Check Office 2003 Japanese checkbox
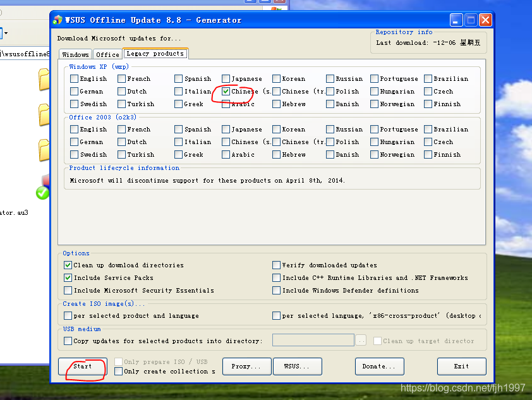Screen dimensions: 532x400 [x=226, y=130]
